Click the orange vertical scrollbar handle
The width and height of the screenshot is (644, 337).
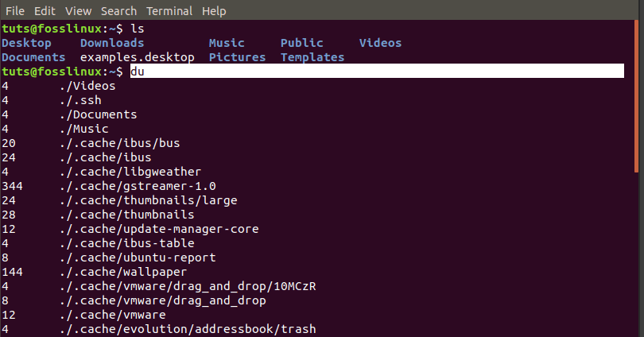pos(636,96)
